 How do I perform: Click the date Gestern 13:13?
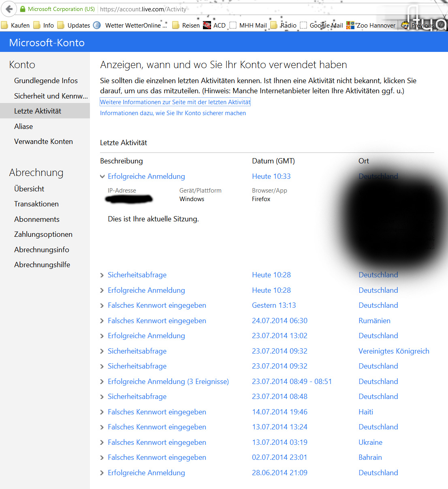(x=274, y=305)
